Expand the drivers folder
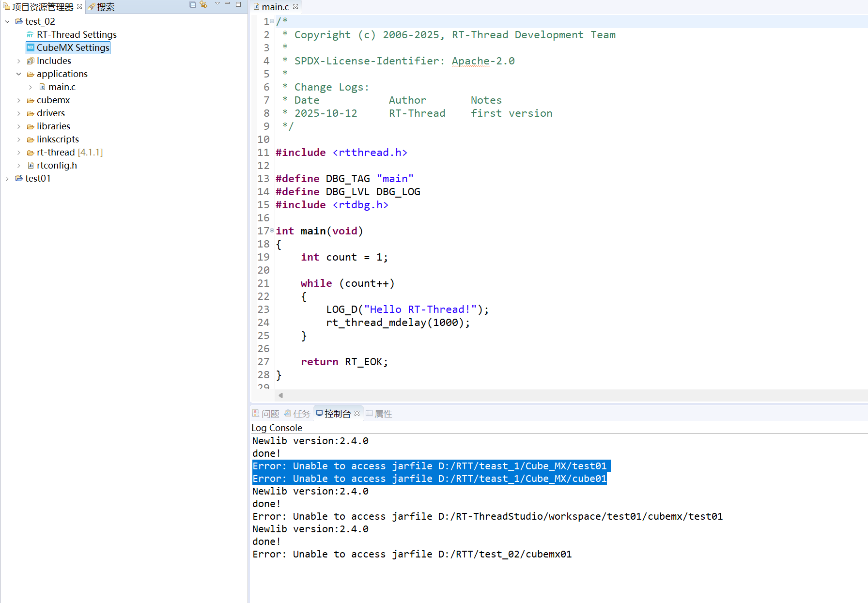This screenshot has width=868, height=603. point(19,113)
